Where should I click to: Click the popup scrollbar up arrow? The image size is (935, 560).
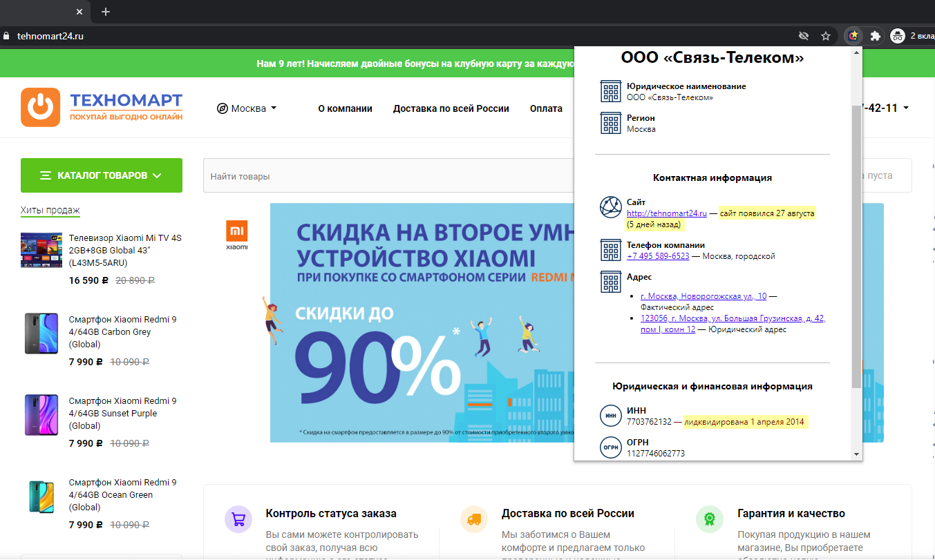coord(856,52)
